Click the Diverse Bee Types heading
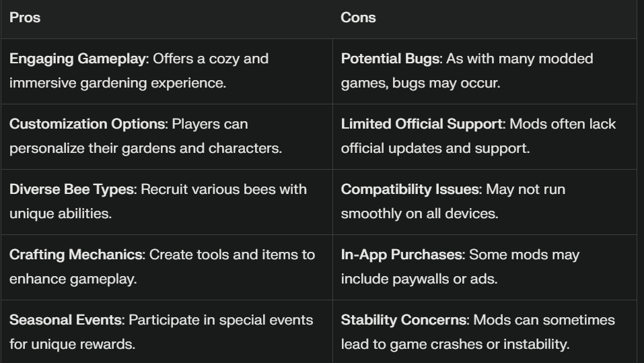 [x=72, y=189]
